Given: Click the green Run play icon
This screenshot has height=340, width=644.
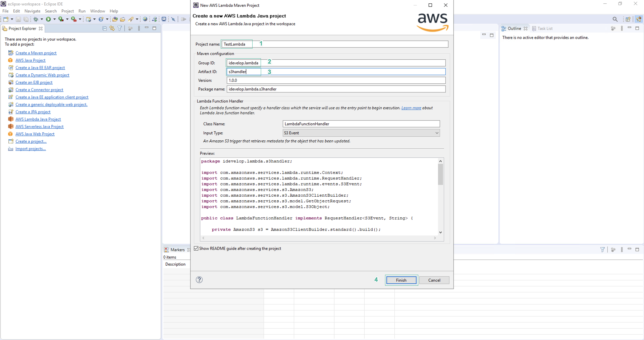Looking at the screenshot, I should pyautogui.click(x=48, y=19).
